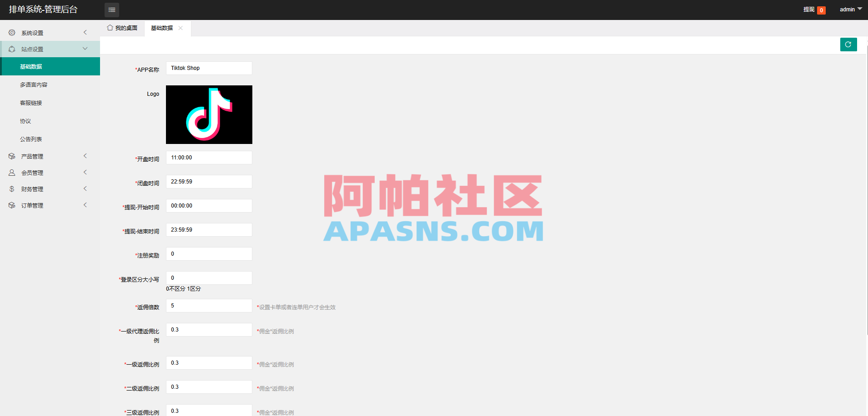
Task: Close the 基础数据 tab
Action: (181, 28)
